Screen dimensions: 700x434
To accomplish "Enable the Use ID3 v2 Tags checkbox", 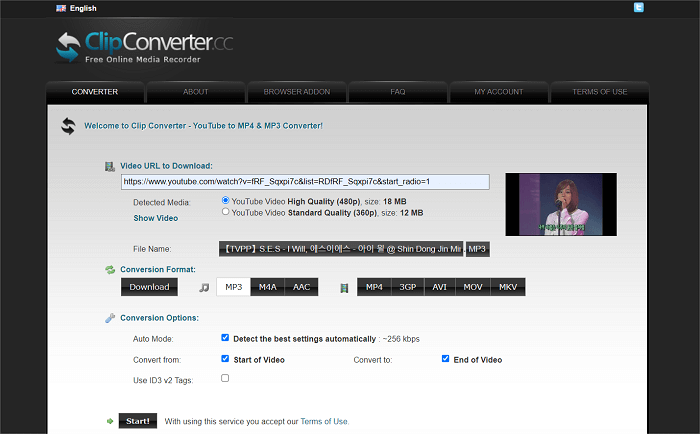I will (225, 378).
